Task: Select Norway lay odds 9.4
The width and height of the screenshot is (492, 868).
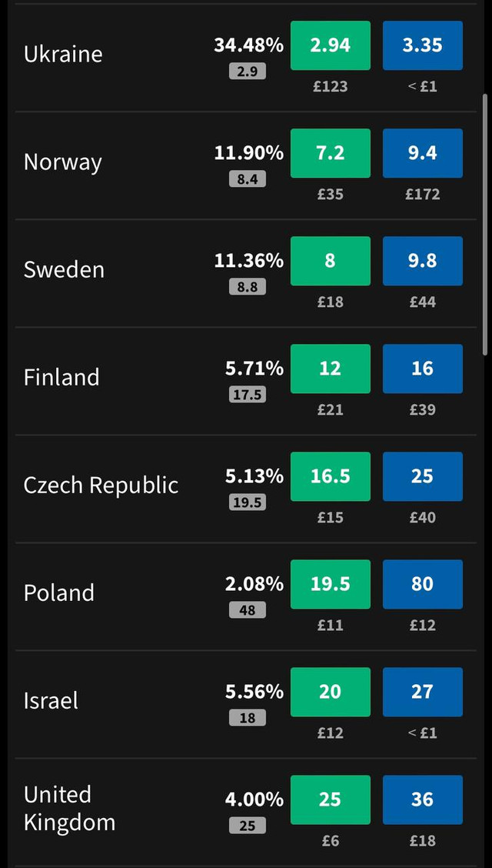Action: point(422,153)
